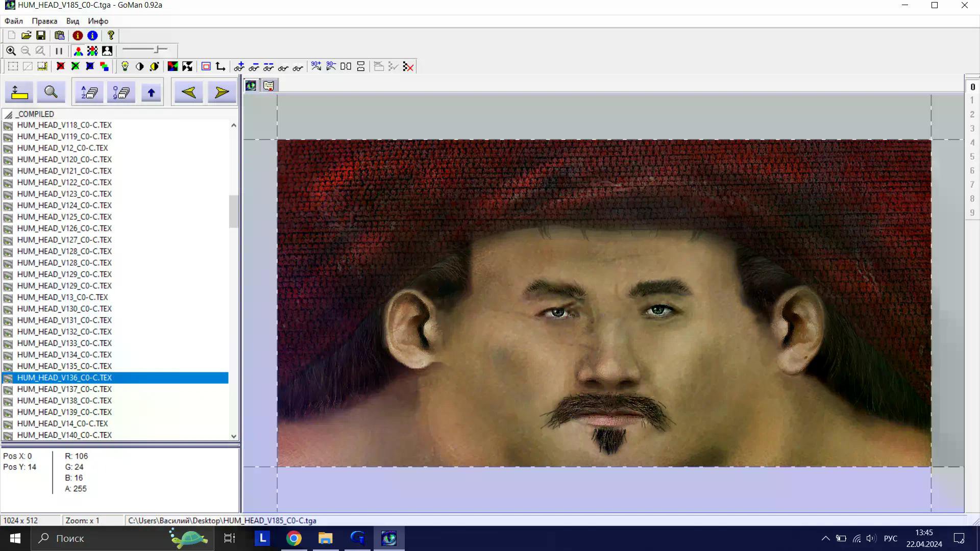Click the file list scroll-down arrow
This screenshot has height=551, width=980.
[234, 436]
